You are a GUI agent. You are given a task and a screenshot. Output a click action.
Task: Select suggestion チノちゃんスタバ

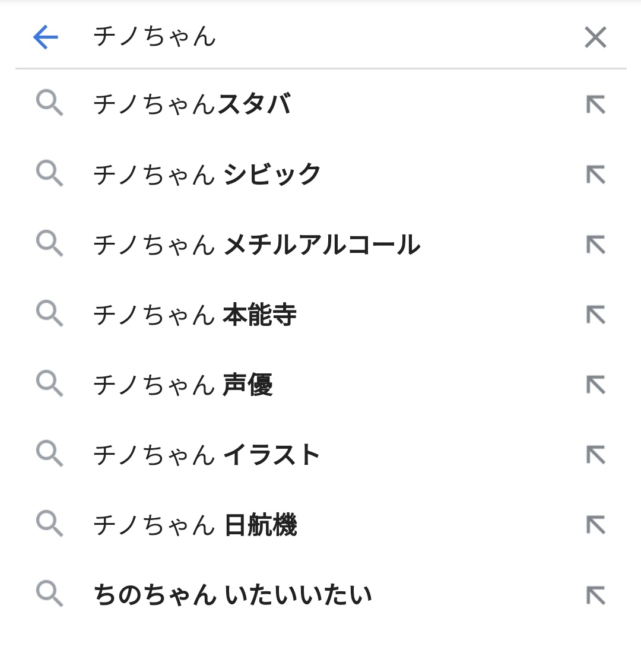click(x=192, y=104)
